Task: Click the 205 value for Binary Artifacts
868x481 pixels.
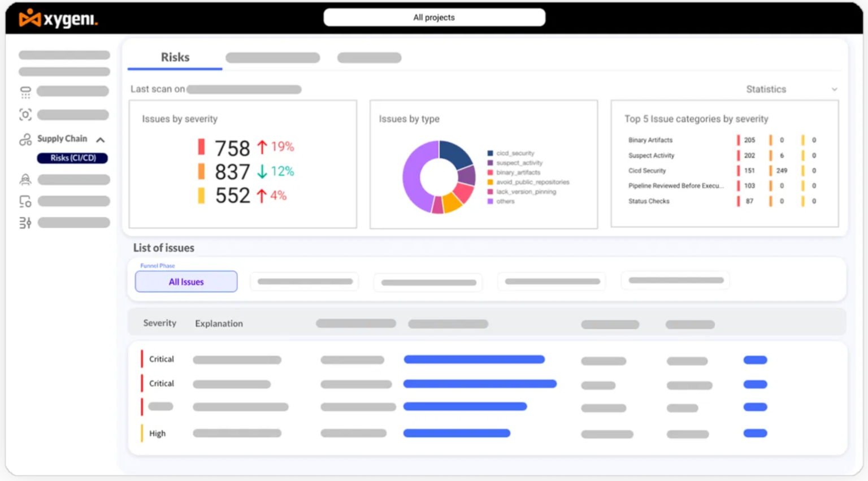Action: click(x=750, y=140)
